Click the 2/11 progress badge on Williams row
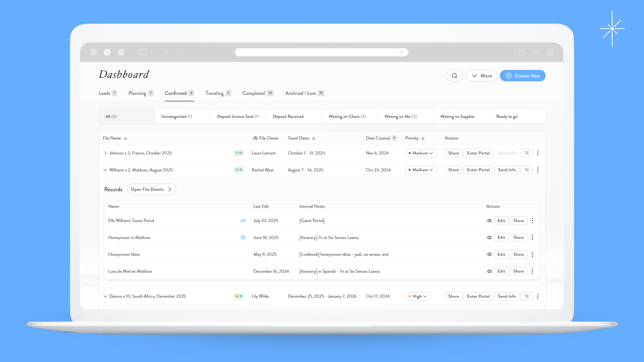 [238, 170]
